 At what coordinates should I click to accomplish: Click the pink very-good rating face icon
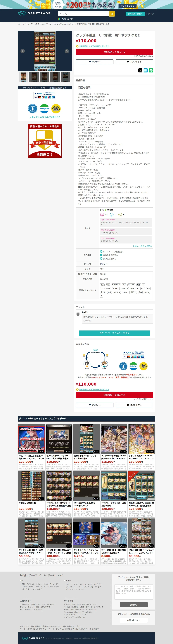pyautogui.click(x=102, y=215)
